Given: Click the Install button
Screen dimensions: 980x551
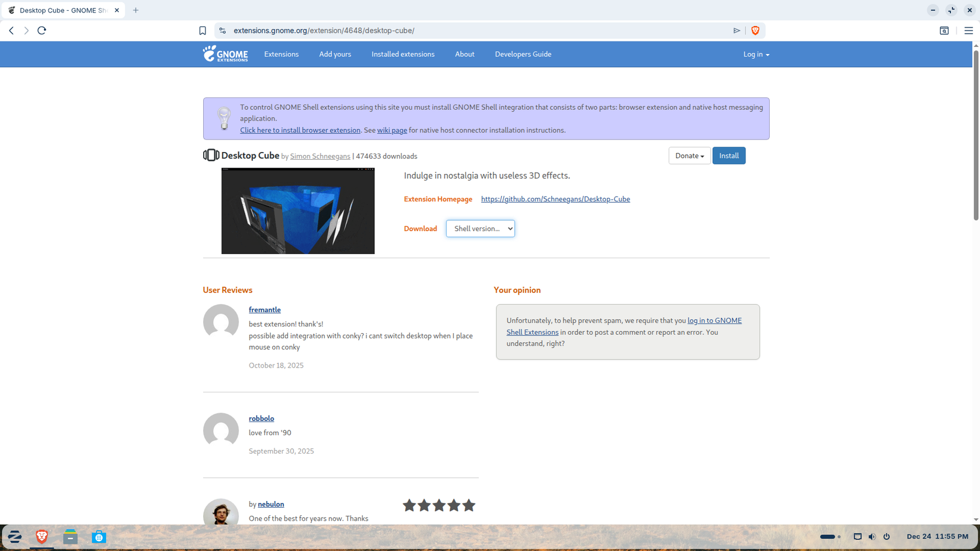Looking at the screenshot, I should [729, 156].
